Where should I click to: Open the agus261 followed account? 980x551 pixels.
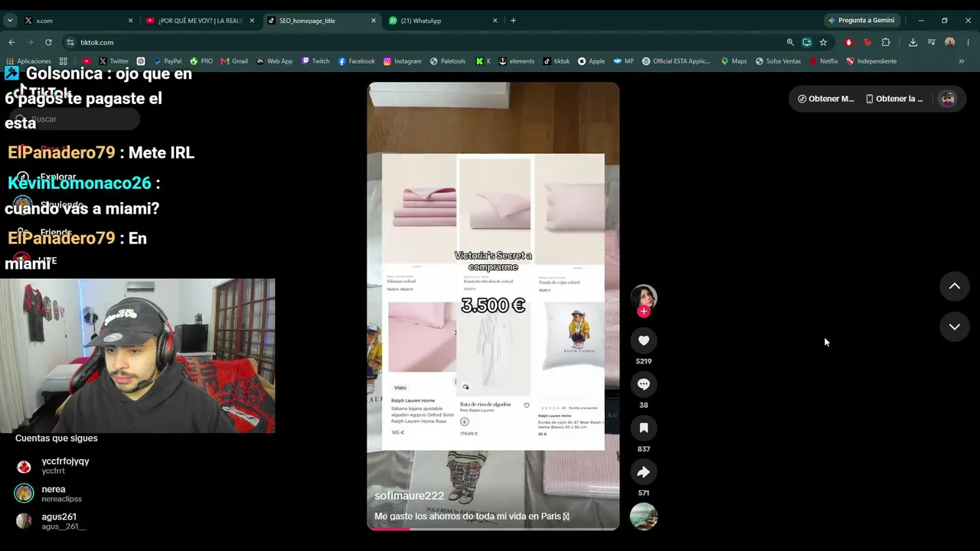(x=52, y=521)
